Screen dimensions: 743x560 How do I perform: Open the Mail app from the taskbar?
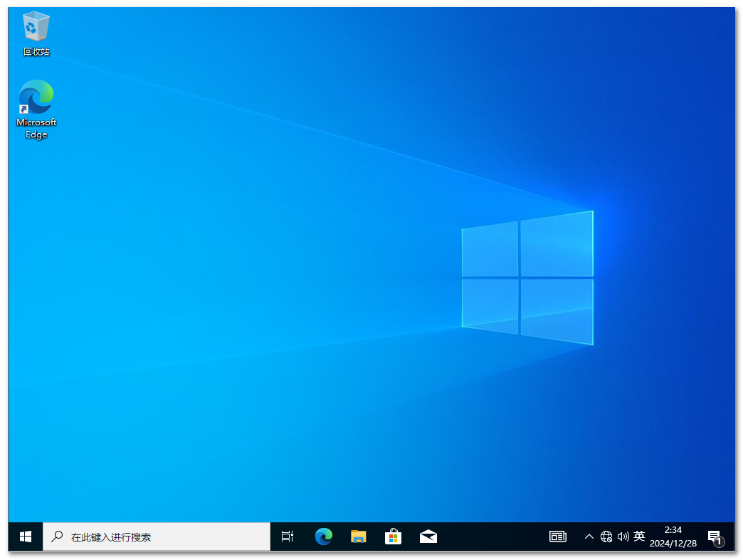tap(428, 537)
